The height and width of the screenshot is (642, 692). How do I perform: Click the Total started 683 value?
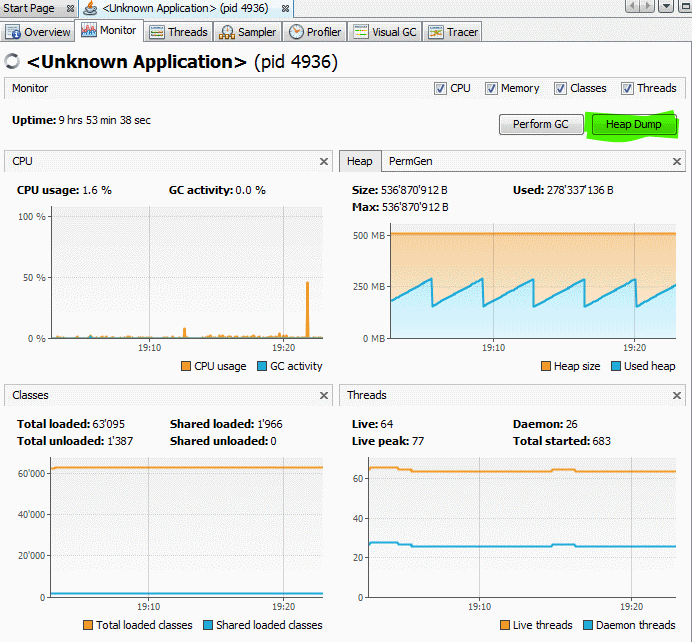click(x=602, y=441)
